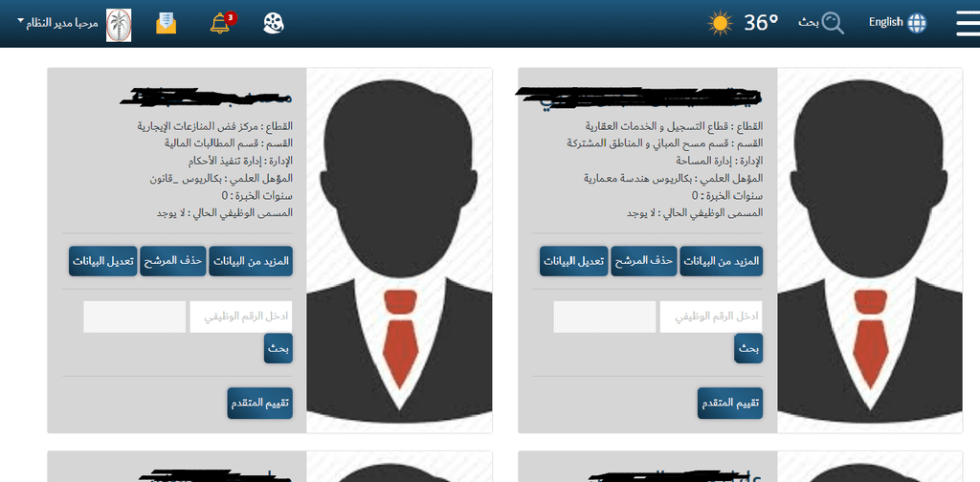This screenshot has width=980, height=482.
Task: Click the sun weather icon
Action: [x=720, y=23]
